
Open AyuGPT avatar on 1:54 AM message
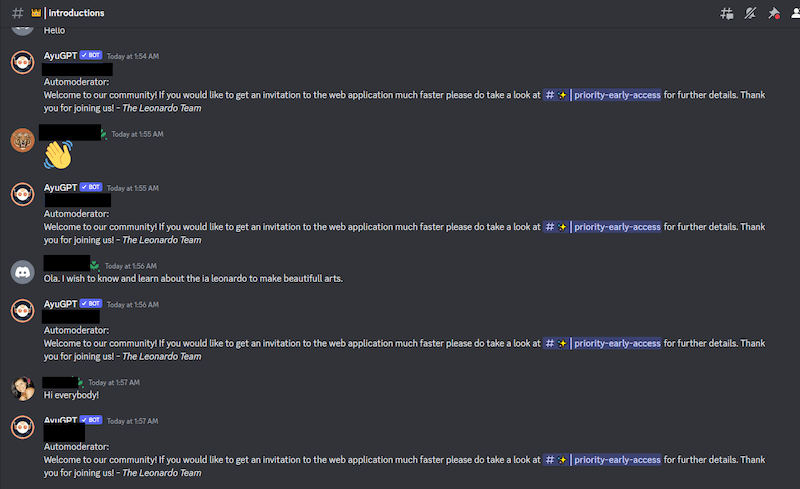[22, 62]
